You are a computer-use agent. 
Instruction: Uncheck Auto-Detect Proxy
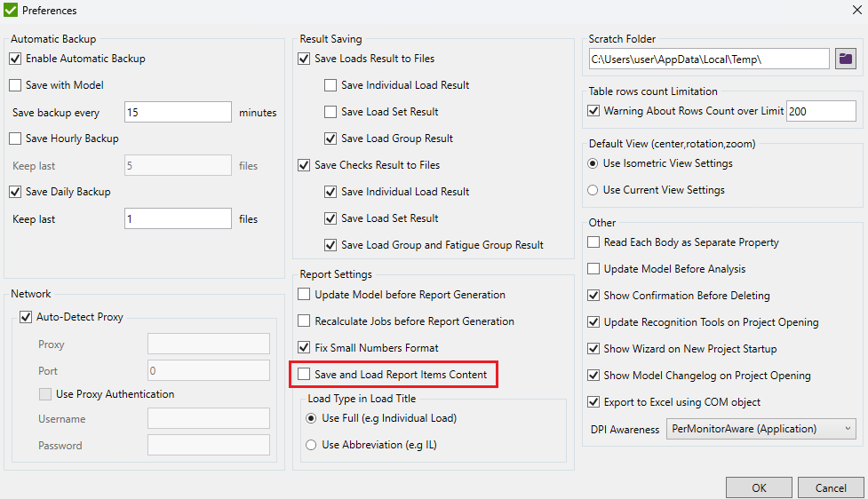[25, 316]
